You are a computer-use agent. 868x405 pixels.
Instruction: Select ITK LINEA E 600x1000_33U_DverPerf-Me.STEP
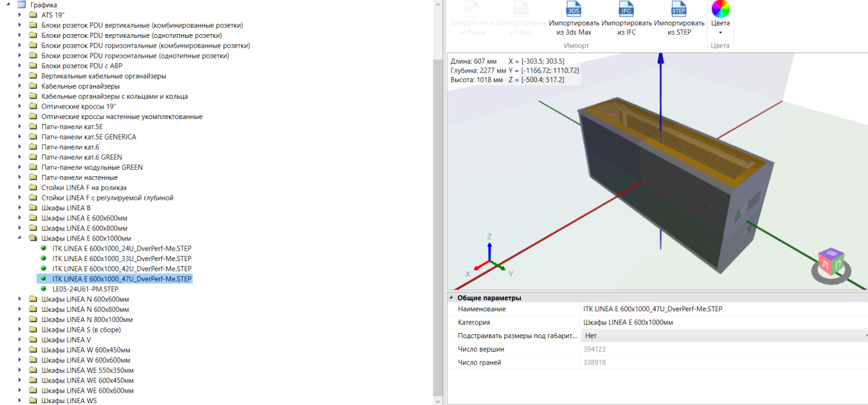122,259
